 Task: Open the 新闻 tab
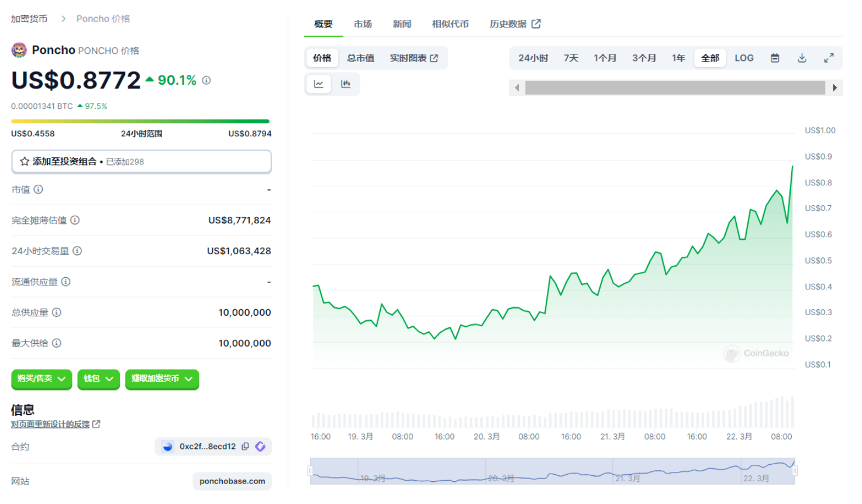coord(402,24)
